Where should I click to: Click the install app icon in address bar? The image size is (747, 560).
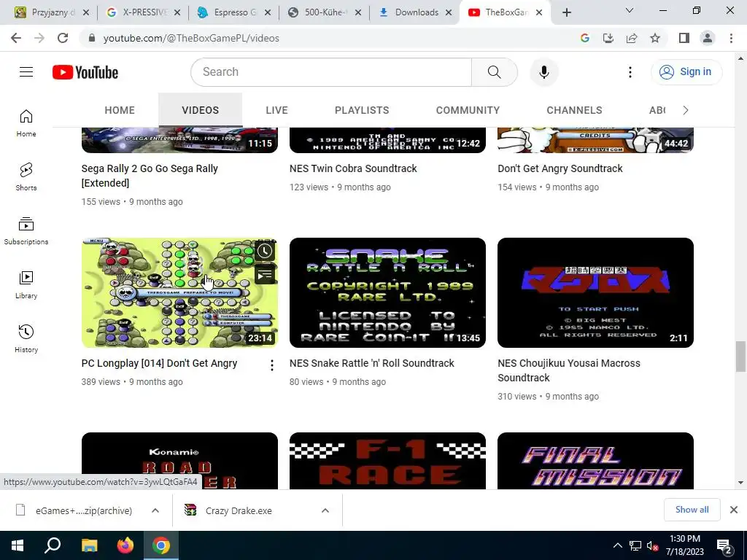click(608, 38)
